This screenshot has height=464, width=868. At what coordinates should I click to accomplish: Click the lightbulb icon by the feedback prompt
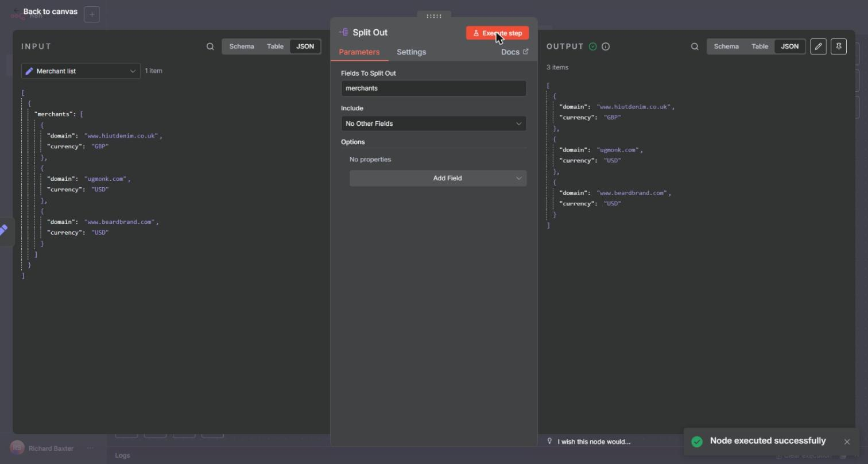coord(549,441)
